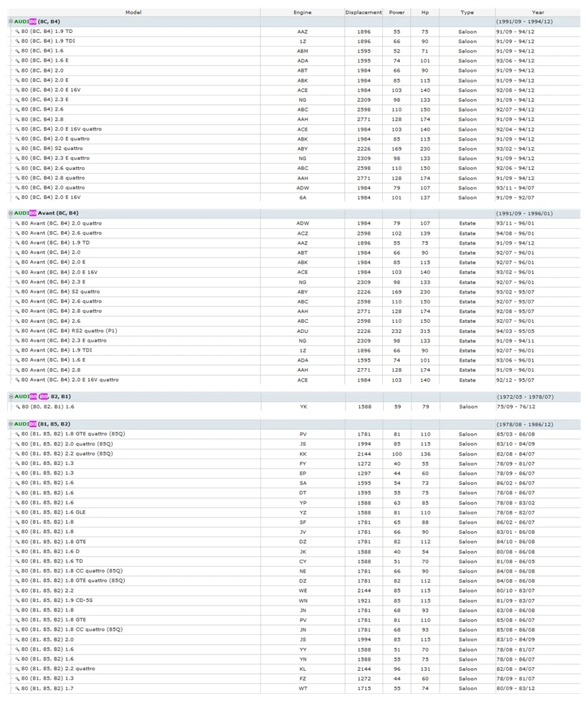Click magnifier icon beside 80 B2 1.7
The height and width of the screenshot is (701, 588).
coord(17,689)
